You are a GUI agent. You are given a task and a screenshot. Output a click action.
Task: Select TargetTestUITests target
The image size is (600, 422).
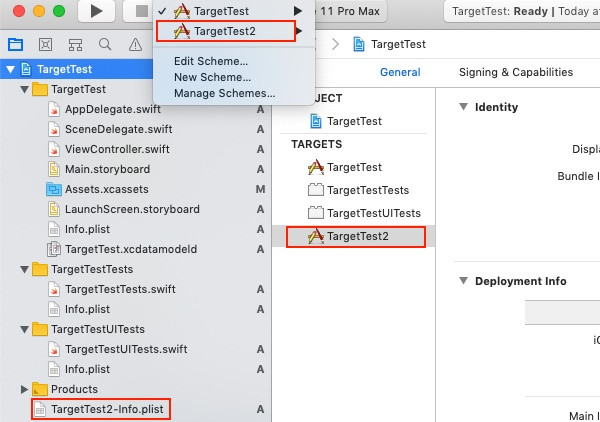coord(364,213)
